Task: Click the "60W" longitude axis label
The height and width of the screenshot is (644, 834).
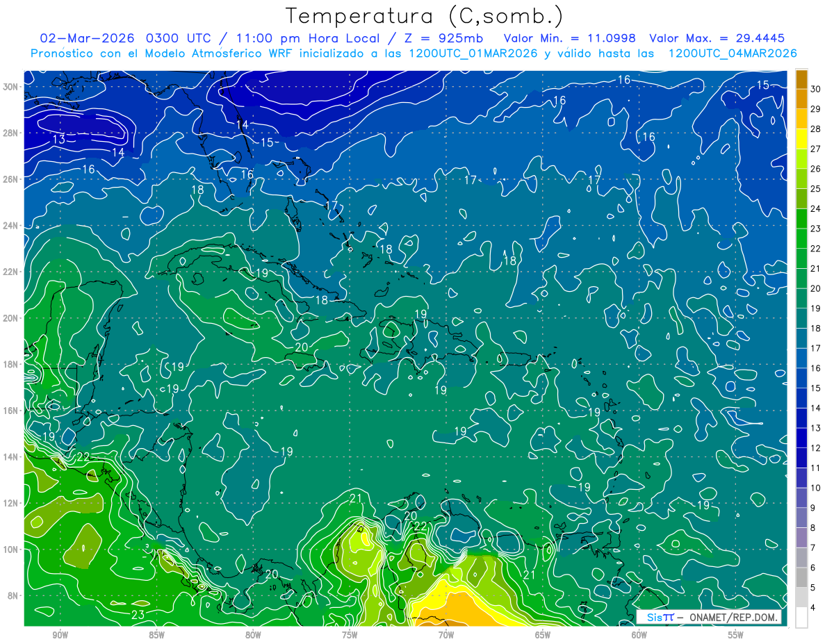Action: click(x=639, y=635)
